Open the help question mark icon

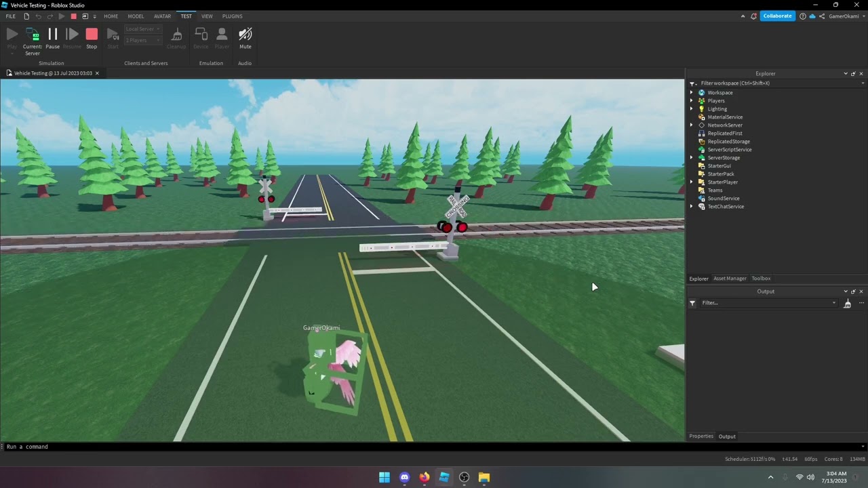(803, 16)
